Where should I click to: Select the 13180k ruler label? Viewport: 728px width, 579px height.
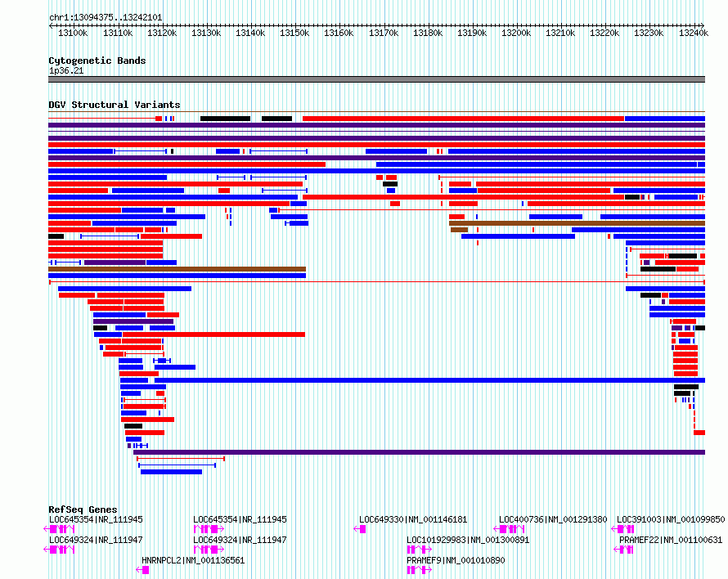pyautogui.click(x=428, y=33)
